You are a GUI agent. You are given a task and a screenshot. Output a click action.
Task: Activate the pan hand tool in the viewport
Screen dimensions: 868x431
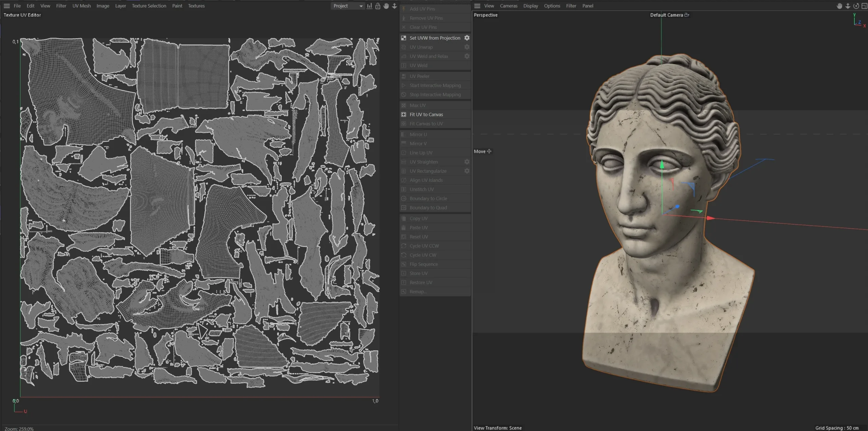[x=839, y=6]
